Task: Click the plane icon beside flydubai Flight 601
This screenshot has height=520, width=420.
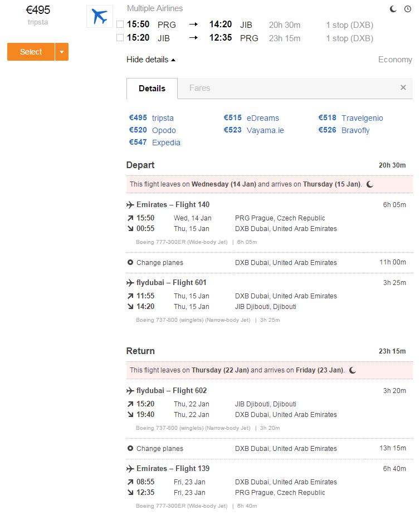Action: [130, 283]
